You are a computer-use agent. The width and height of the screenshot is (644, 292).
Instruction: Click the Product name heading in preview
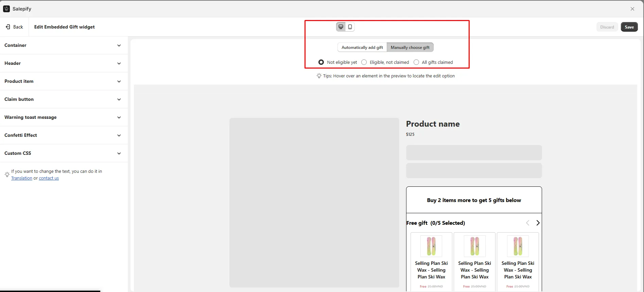[x=433, y=124]
